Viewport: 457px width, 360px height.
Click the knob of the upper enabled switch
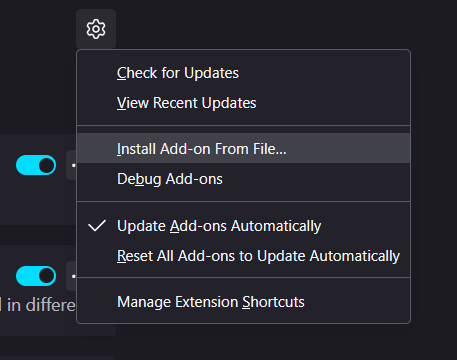click(46, 165)
